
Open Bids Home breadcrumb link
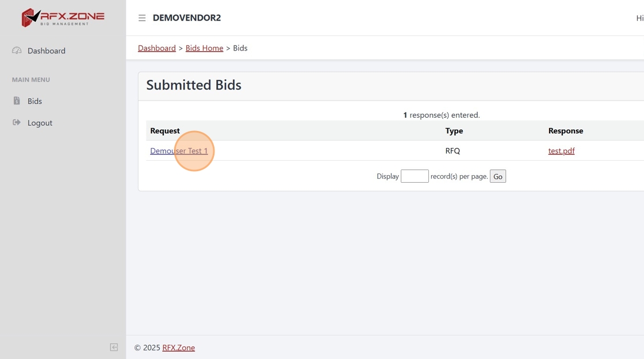204,48
